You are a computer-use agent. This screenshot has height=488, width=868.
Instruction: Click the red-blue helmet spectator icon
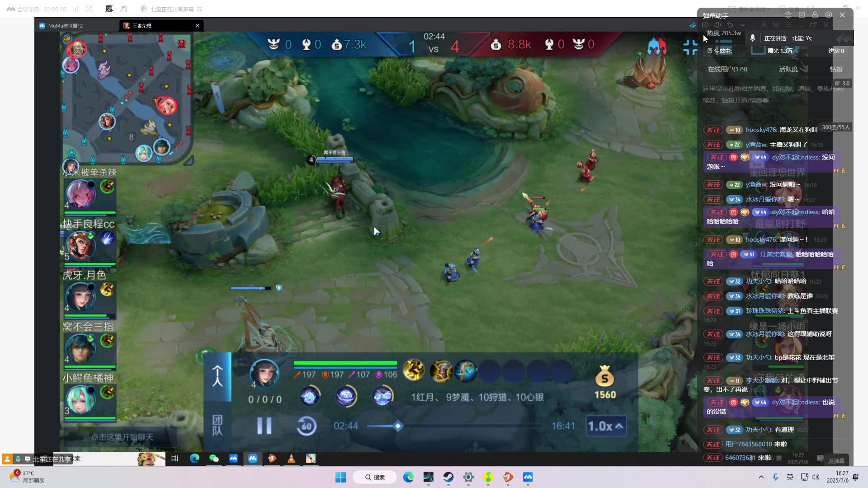pos(656,47)
